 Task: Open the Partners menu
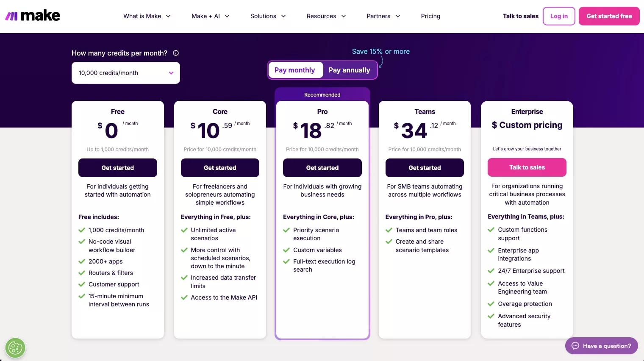coord(383,16)
